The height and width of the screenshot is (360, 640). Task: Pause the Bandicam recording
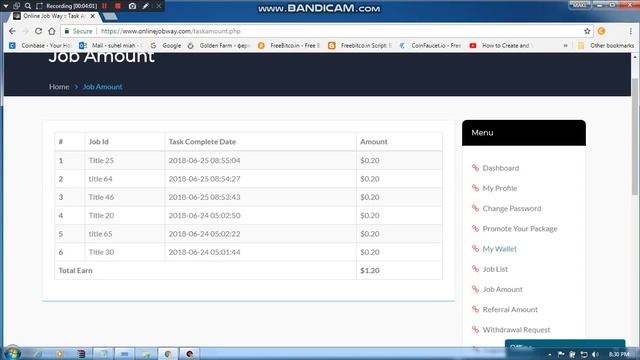104,6
